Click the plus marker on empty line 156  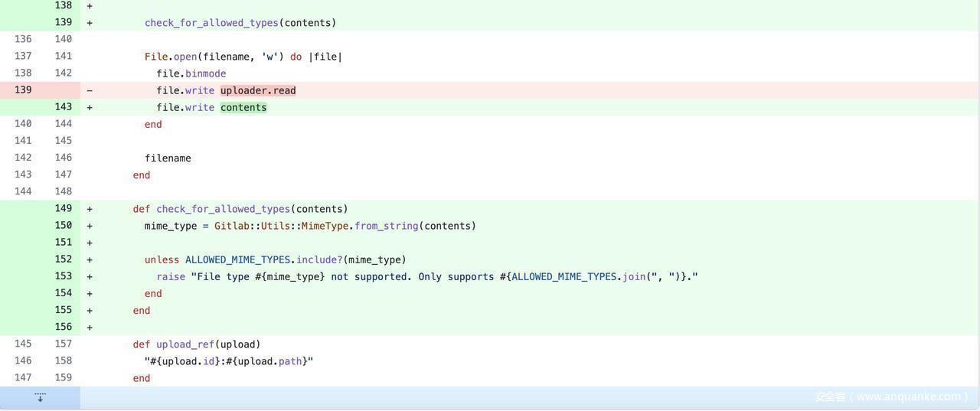(90, 328)
